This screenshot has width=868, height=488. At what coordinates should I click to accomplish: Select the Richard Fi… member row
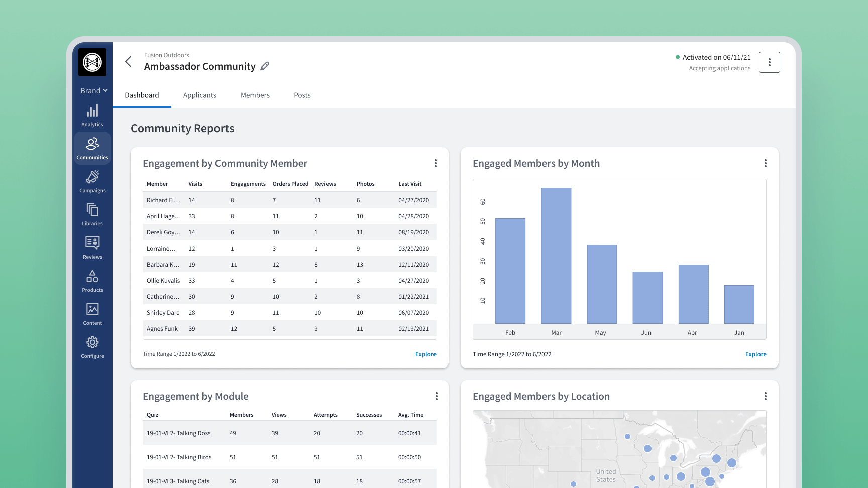pos(289,200)
